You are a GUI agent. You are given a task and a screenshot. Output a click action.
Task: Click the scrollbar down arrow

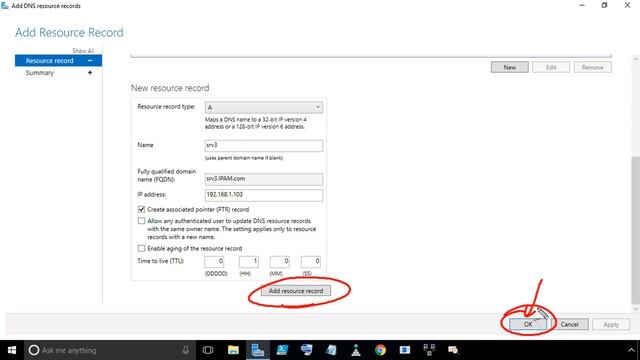click(x=636, y=309)
